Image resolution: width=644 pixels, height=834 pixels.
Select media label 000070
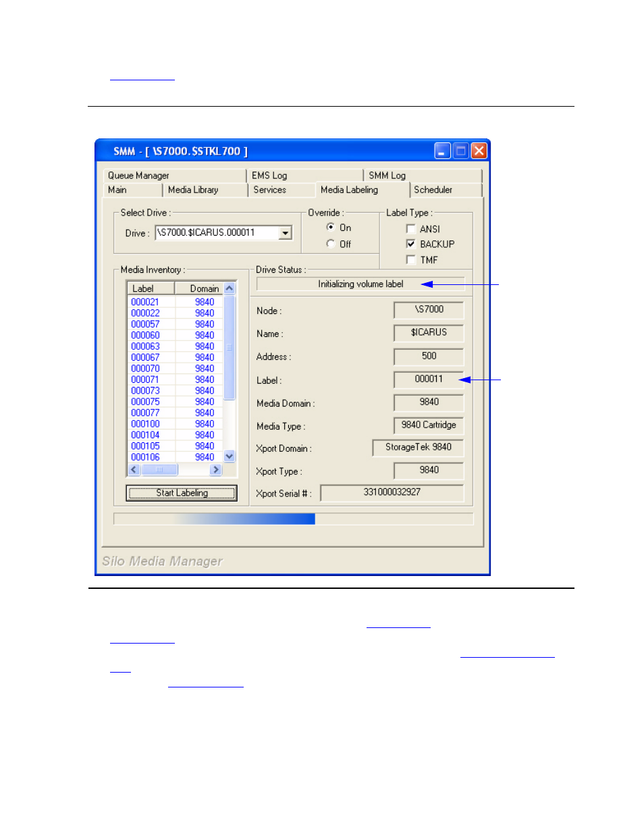145,369
